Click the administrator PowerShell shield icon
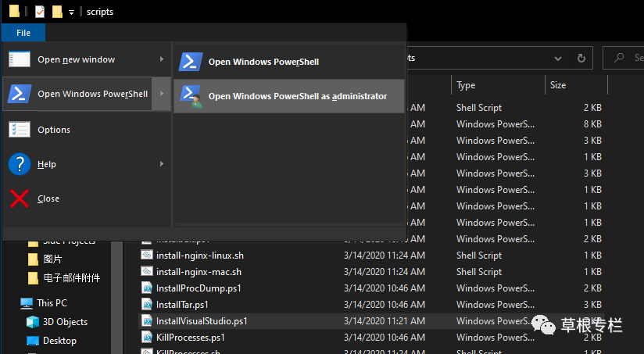This screenshot has width=644, height=354. click(x=191, y=96)
